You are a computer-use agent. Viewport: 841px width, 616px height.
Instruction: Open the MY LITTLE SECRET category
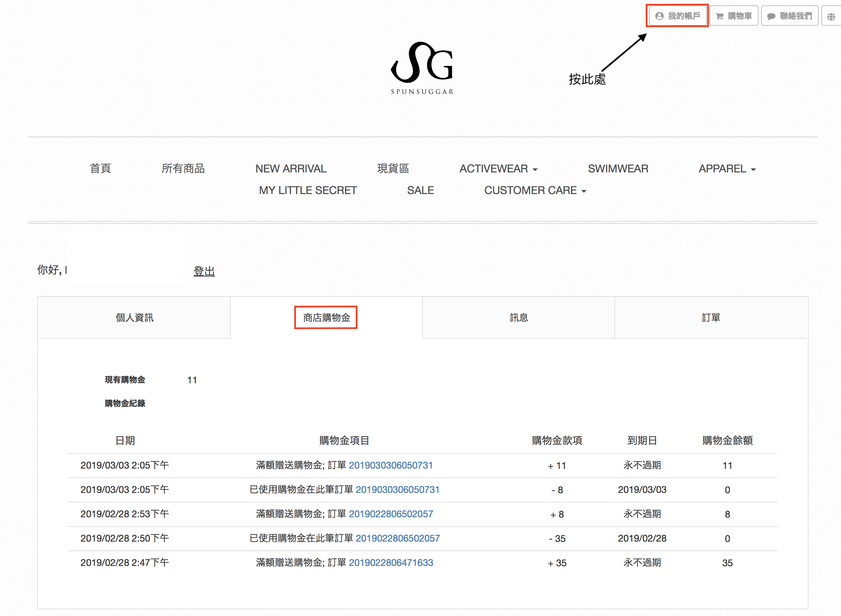tap(308, 191)
